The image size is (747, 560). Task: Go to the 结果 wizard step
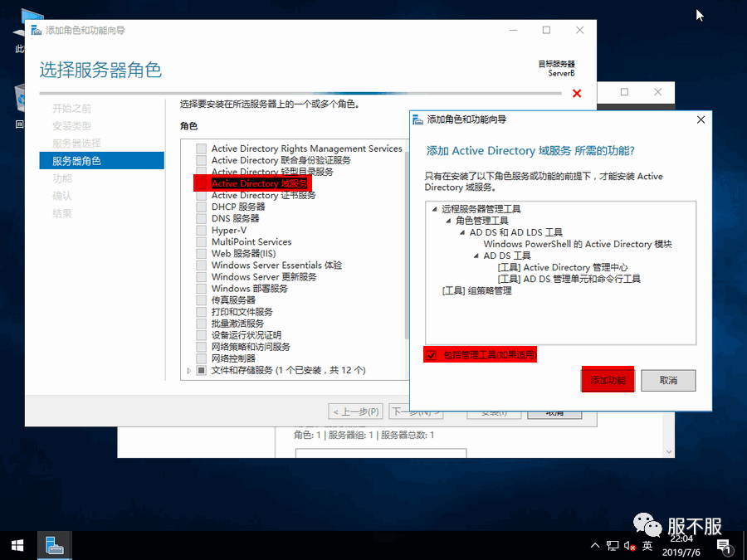(62, 213)
